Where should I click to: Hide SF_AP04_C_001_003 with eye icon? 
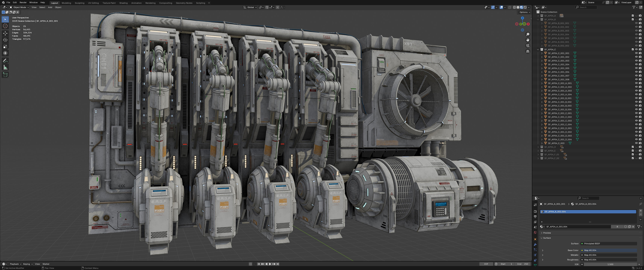636,61
